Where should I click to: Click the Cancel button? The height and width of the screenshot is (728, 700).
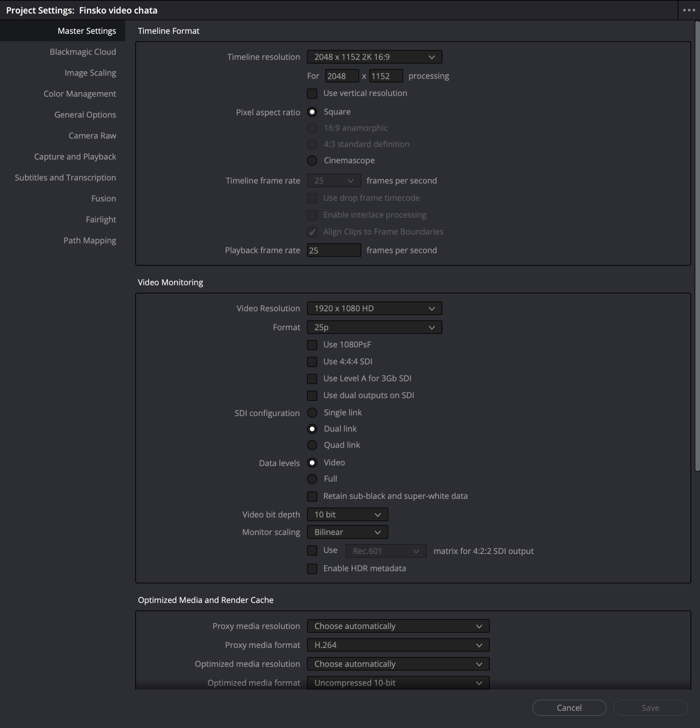coord(569,708)
